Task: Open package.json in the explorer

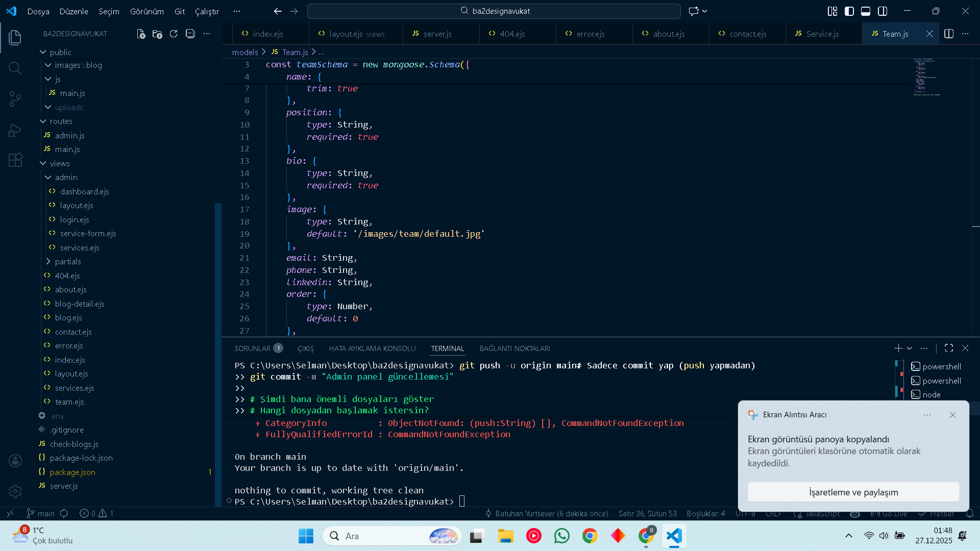Action: (x=72, y=472)
